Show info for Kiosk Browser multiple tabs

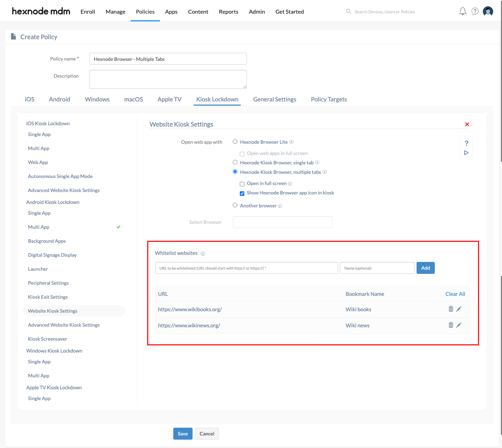point(325,172)
